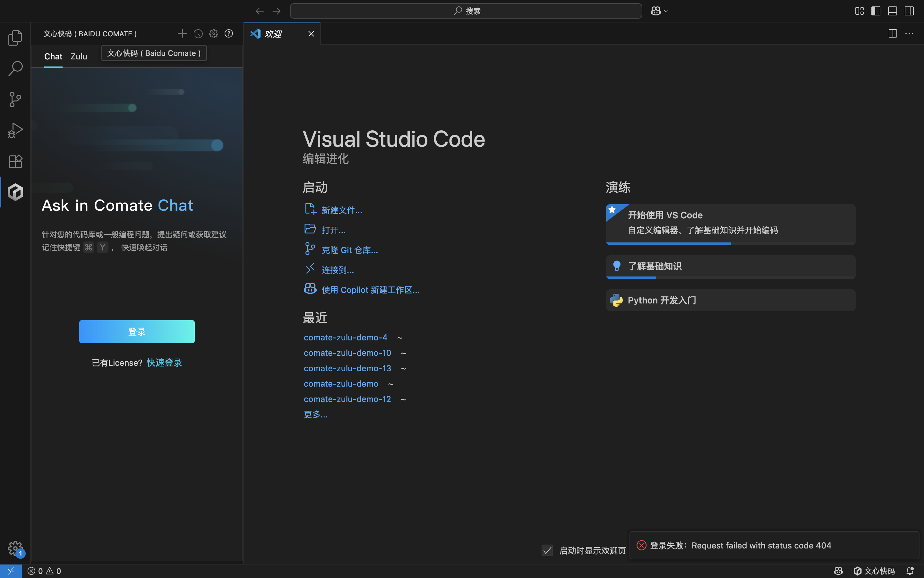The image size is (924, 578).
Task: Click 使用 Copilot 新建工作区... link
Action: [x=370, y=289]
